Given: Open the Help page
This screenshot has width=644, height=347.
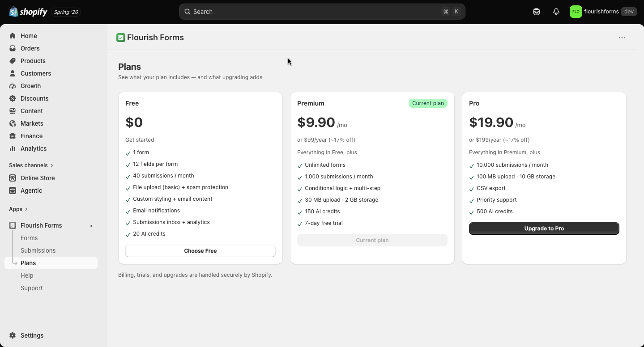Looking at the screenshot, I should click(x=27, y=275).
